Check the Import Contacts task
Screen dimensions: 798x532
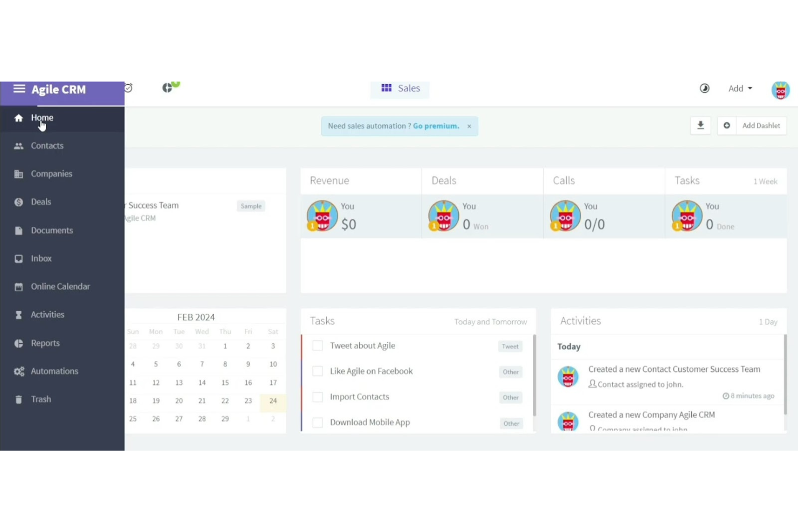(318, 397)
